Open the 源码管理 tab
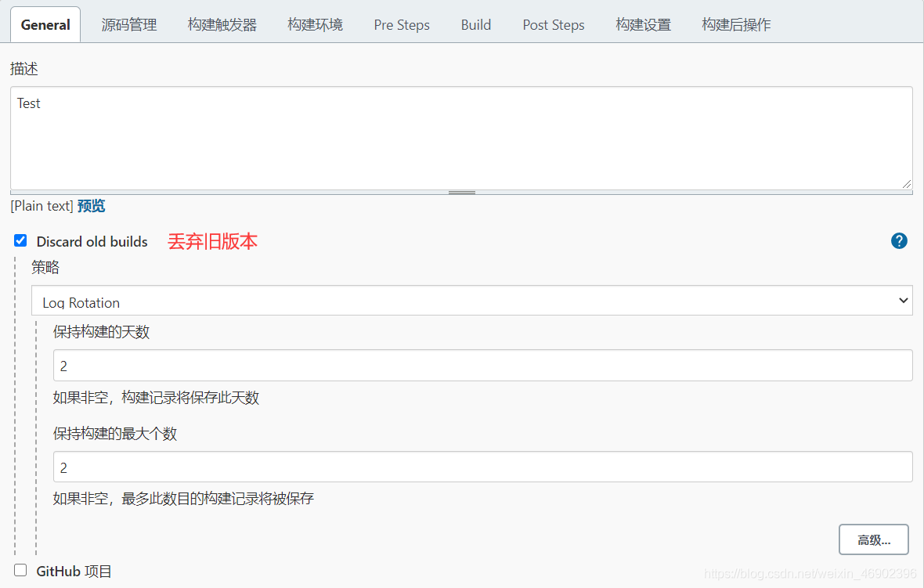Screen dimensions: 924x588 [129, 24]
